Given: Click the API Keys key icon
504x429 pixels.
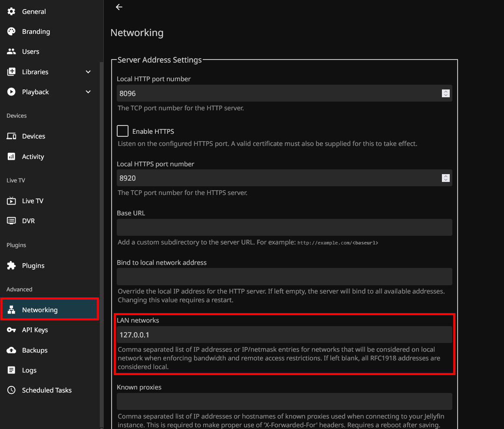Looking at the screenshot, I should [12, 330].
